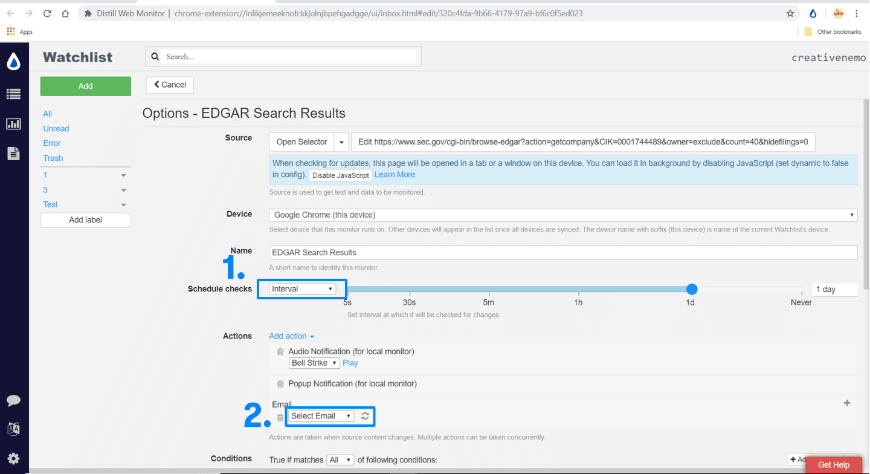The width and height of the screenshot is (870, 474).
Task: Click the green Add button
Action: click(x=85, y=86)
